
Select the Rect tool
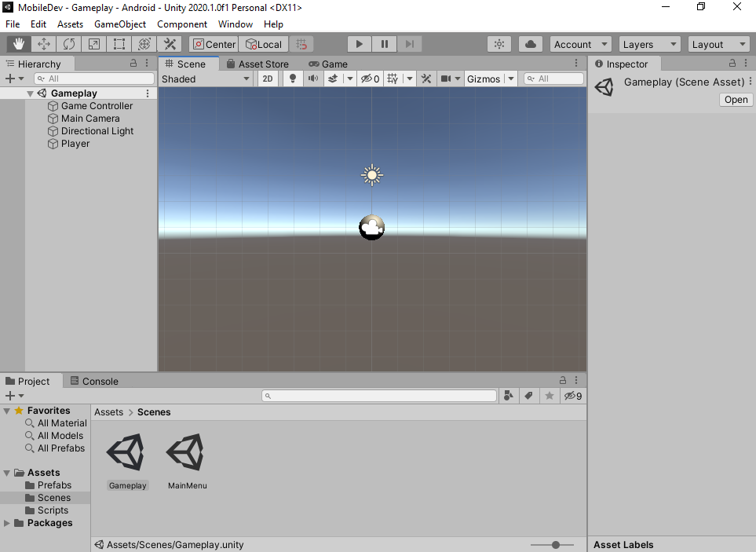click(119, 44)
